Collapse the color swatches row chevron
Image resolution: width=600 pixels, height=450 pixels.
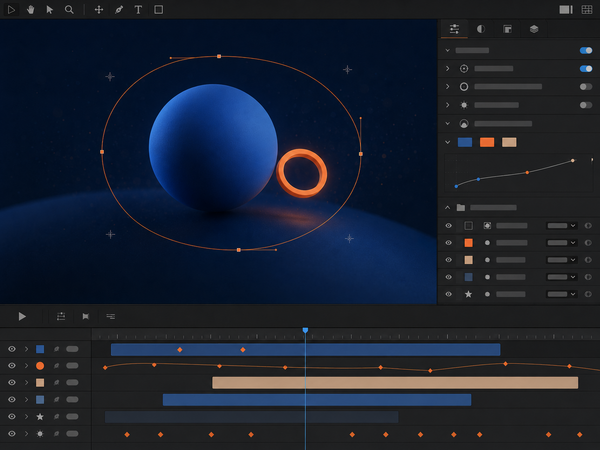(x=447, y=142)
